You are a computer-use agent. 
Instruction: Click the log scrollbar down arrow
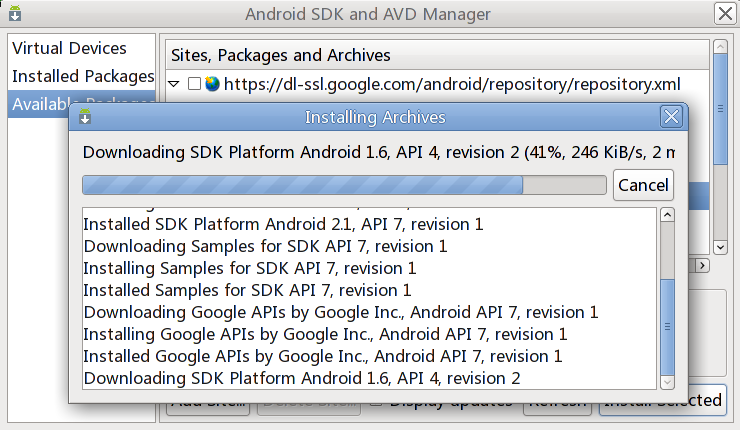pos(667,382)
